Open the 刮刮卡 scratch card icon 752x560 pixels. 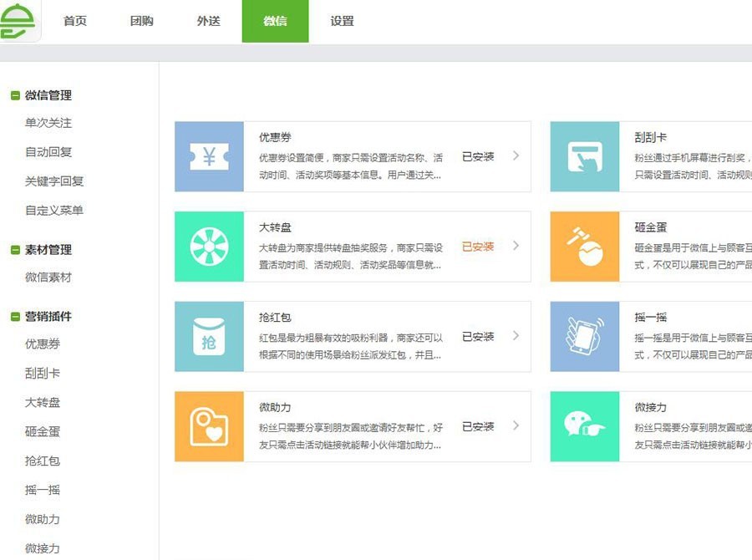click(585, 156)
